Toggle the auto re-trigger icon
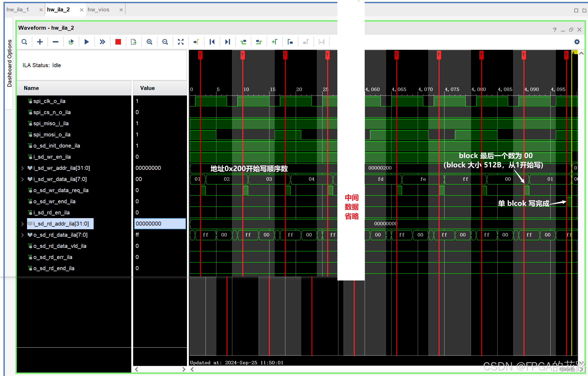This screenshot has width=588, height=376. [71, 42]
